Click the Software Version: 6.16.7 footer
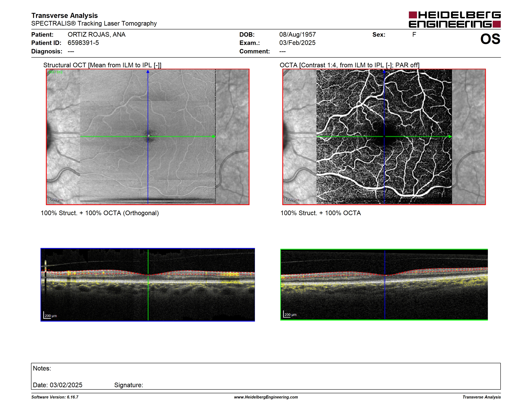Viewport: 532px width, 411px height. (x=55, y=397)
